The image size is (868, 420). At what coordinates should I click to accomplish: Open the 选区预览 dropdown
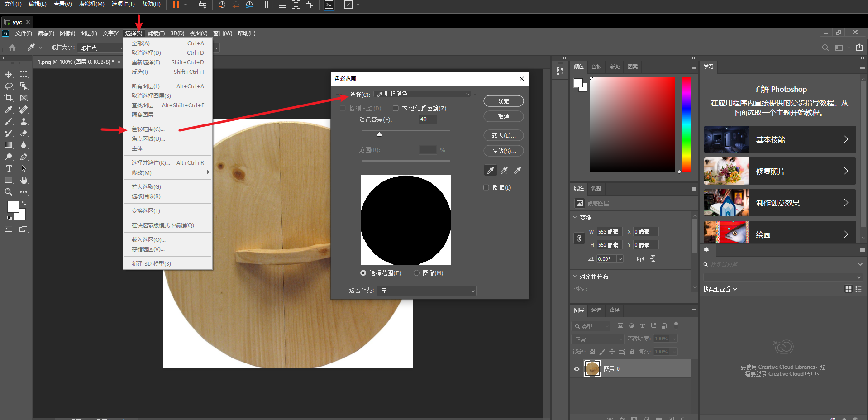tap(427, 291)
